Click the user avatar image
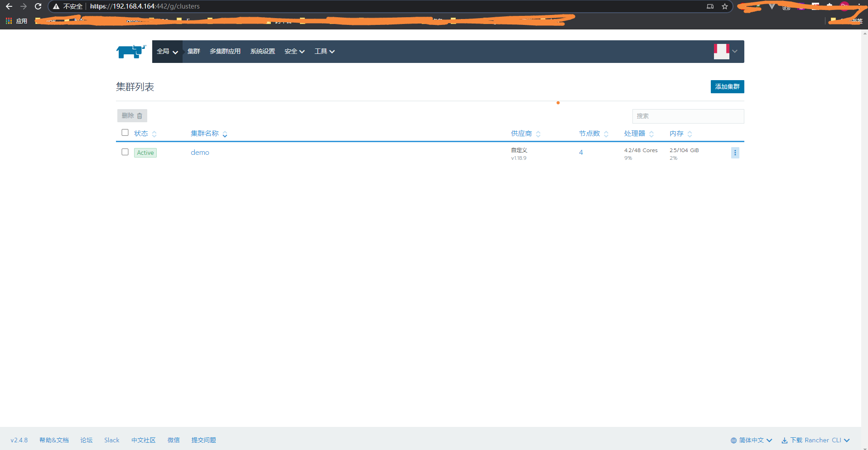This screenshot has height=450, width=868. click(721, 52)
